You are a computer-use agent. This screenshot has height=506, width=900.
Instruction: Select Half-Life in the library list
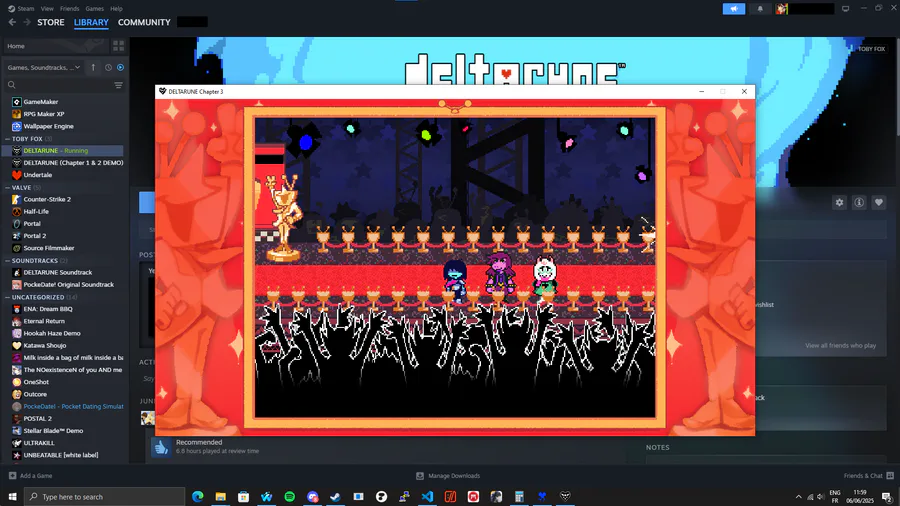tap(63, 212)
